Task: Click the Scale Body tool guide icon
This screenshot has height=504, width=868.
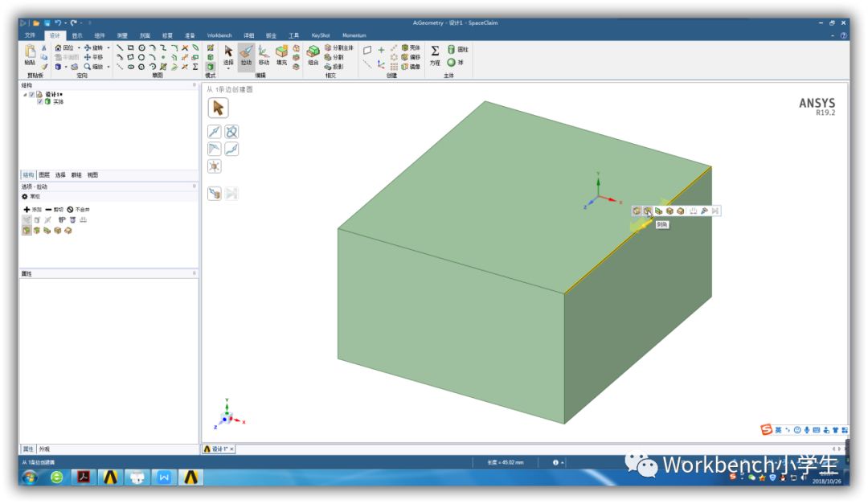Action: click(x=215, y=166)
